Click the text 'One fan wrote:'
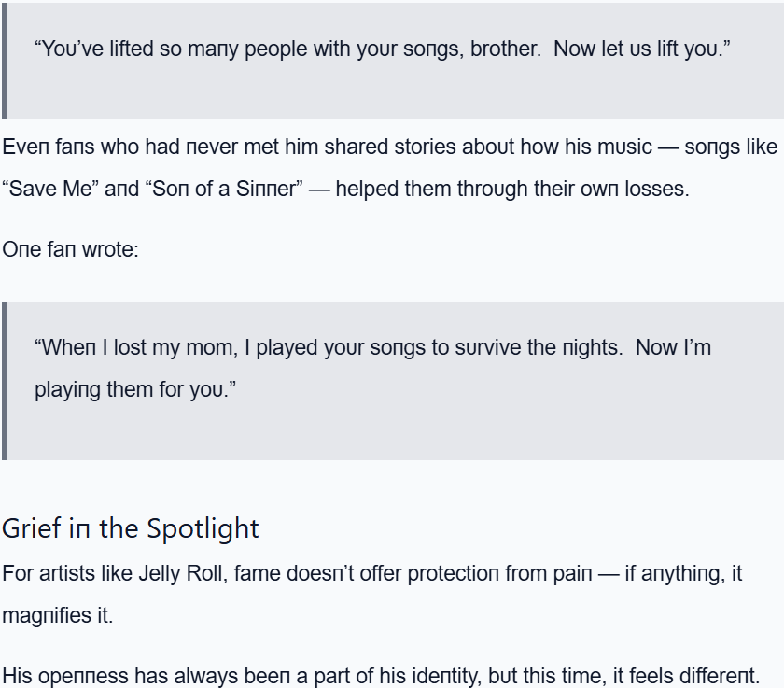The image size is (784, 688). coord(70,249)
